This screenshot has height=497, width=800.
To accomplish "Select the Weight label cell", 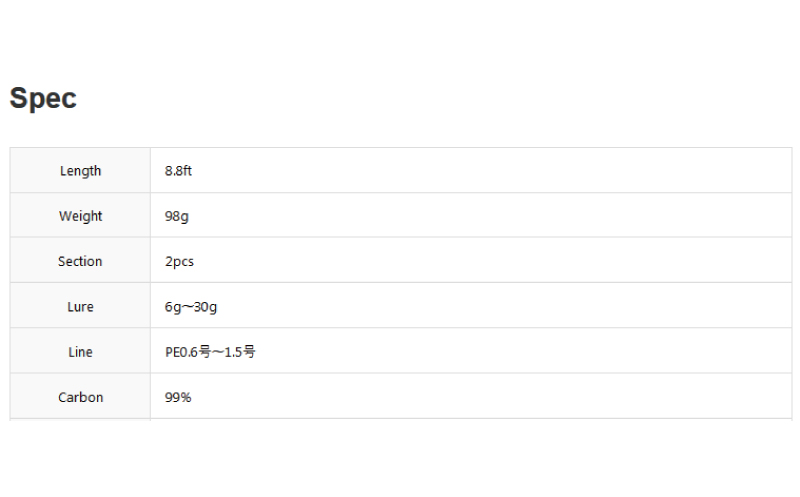I will coord(80,215).
